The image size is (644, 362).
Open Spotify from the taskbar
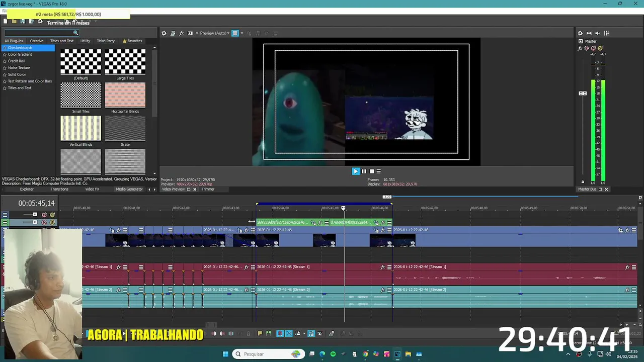333,354
